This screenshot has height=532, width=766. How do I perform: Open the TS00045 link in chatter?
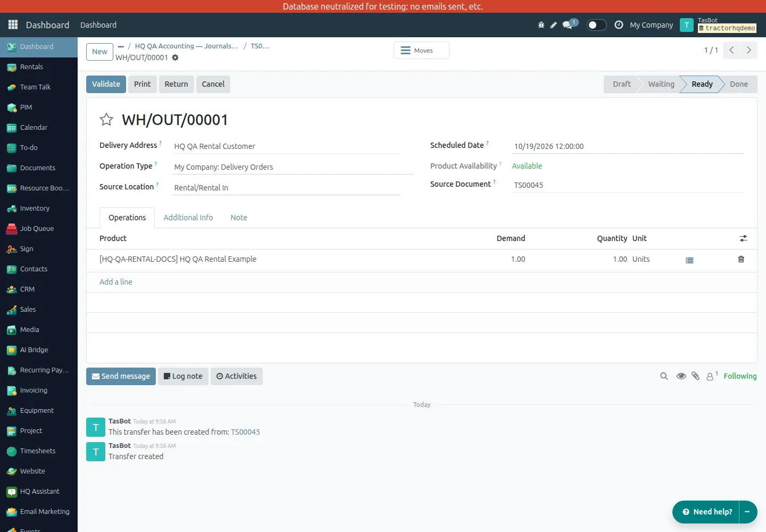(245, 432)
